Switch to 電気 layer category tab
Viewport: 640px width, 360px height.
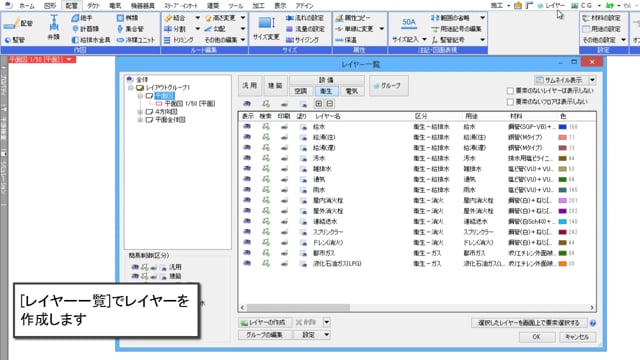click(351, 91)
